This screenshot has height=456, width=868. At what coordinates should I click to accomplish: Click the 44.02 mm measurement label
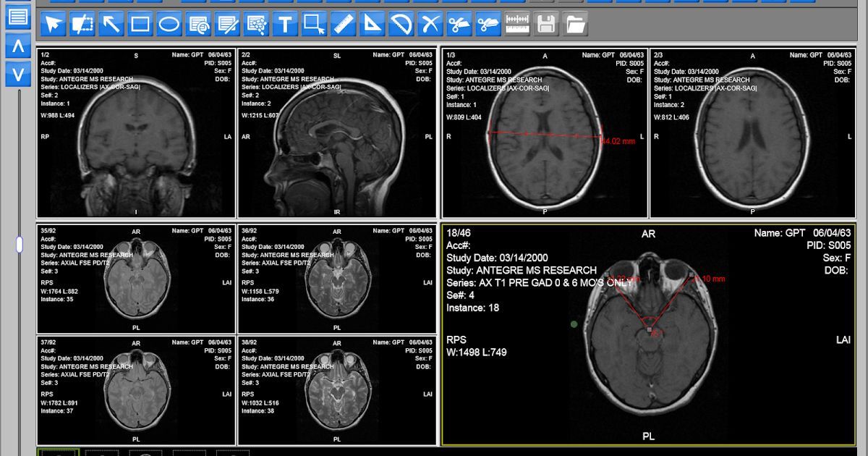[618, 142]
